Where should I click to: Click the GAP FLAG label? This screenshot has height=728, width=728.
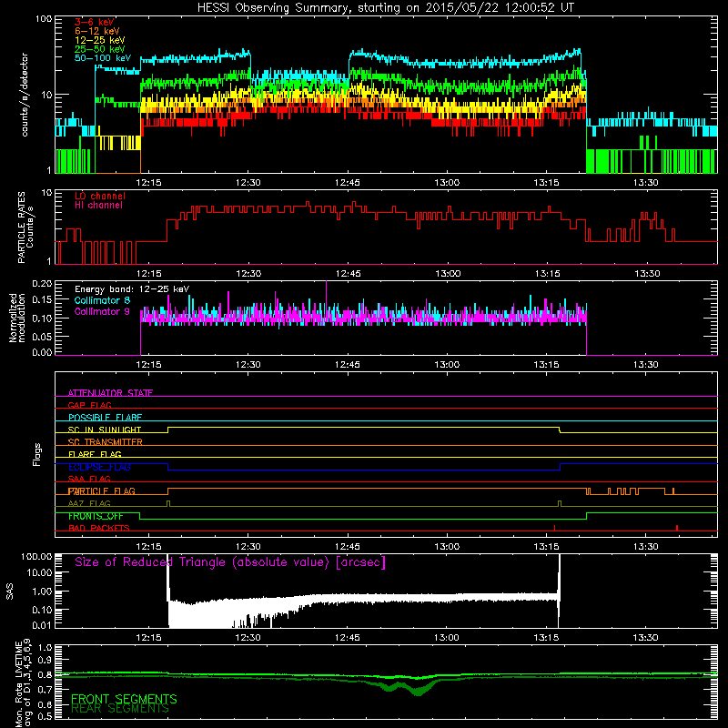(89, 405)
